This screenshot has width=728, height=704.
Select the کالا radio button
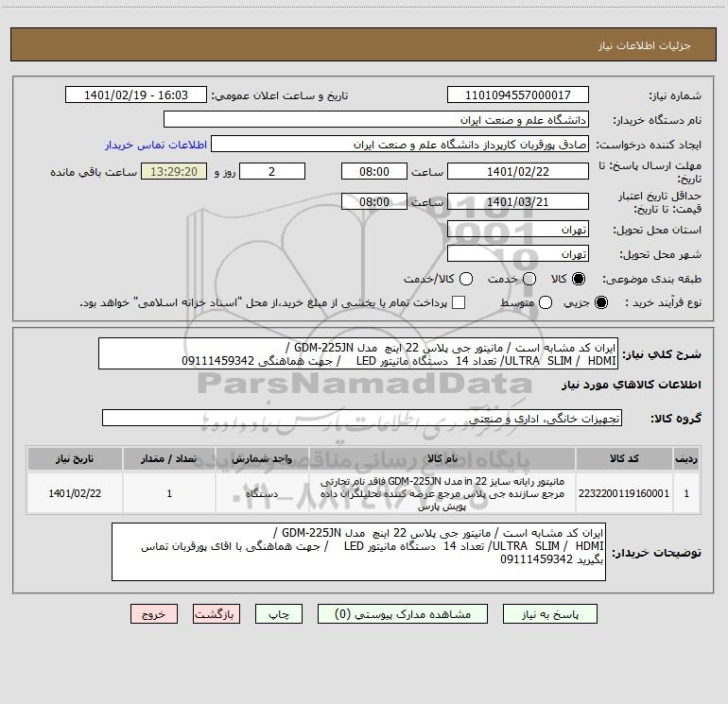click(579, 279)
